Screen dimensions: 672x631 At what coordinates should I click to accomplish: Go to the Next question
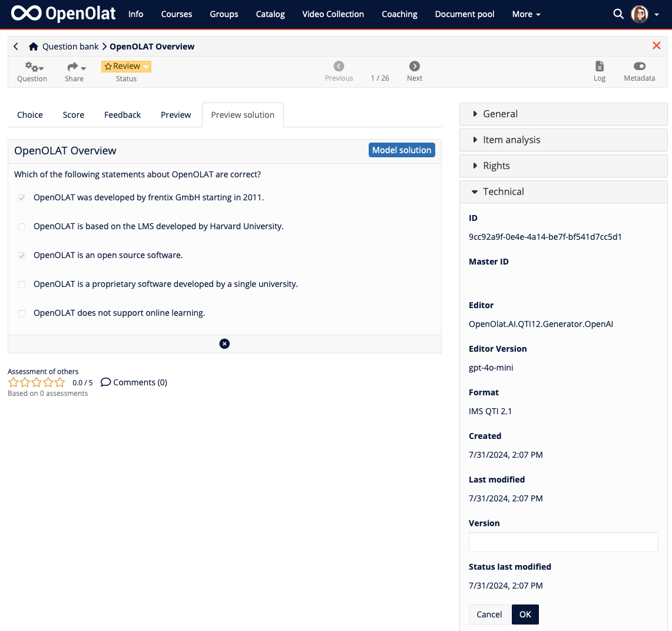pos(415,67)
